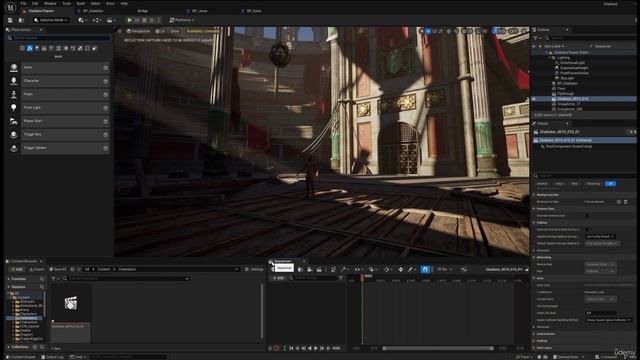Select the General filter in Details panel
640x360 pixels.
[x=542, y=184]
